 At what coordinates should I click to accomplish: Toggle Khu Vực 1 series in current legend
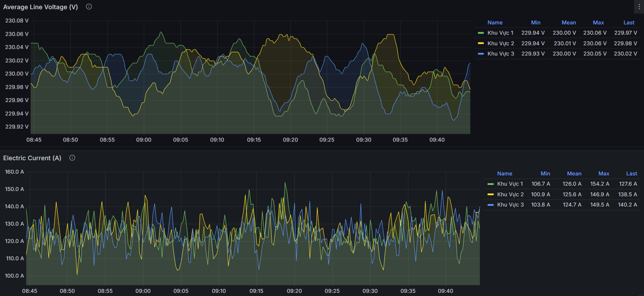[510, 184]
